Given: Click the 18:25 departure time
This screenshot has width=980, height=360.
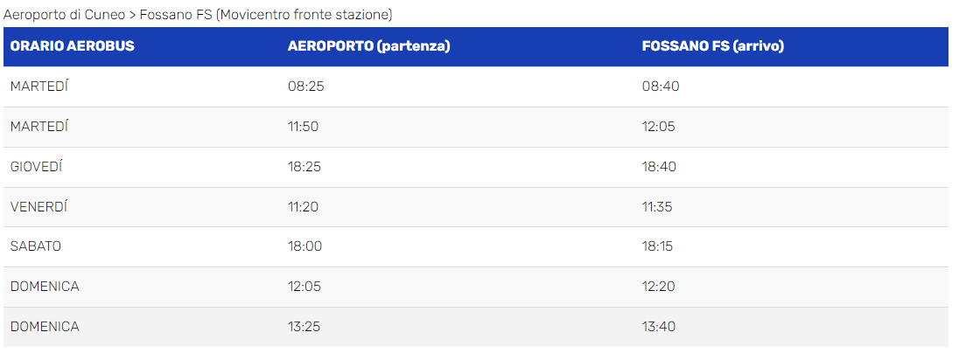Looking at the screenshot, I should (x=305, y=167).
